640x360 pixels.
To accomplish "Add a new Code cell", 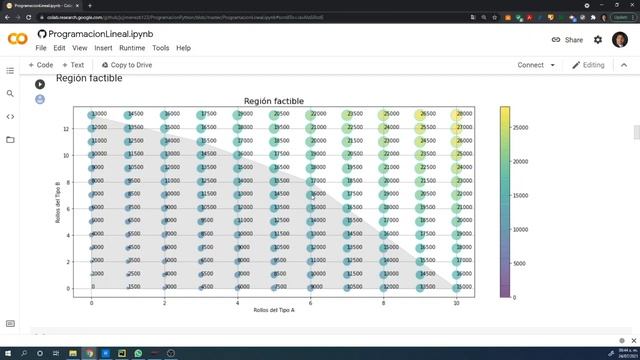I will 41,65.
